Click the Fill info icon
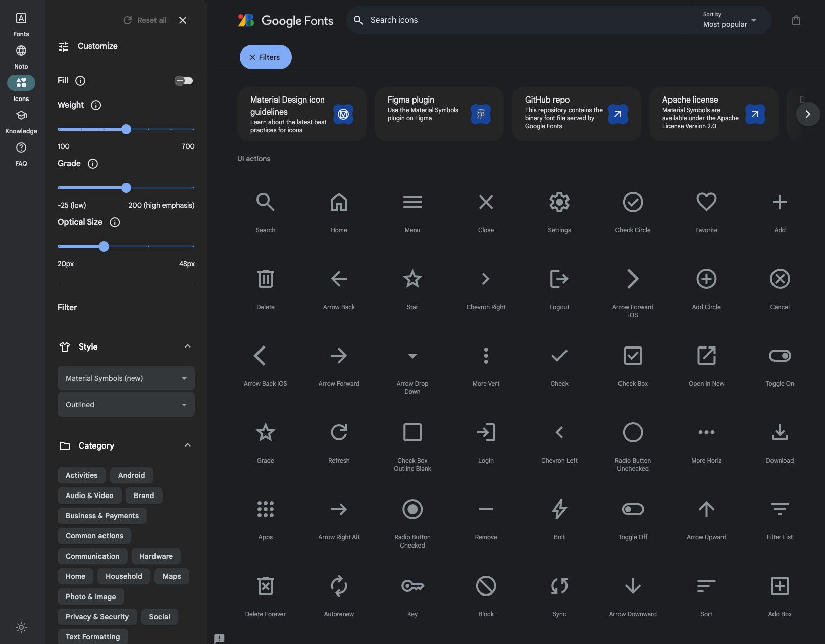The height and width of the screenshot is (644, 825). (80, 81)
